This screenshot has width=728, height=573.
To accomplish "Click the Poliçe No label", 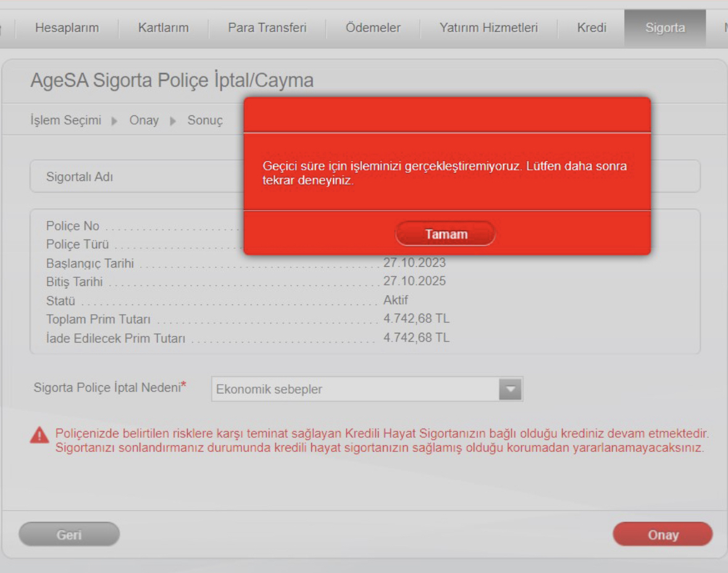I will (72, 226).
